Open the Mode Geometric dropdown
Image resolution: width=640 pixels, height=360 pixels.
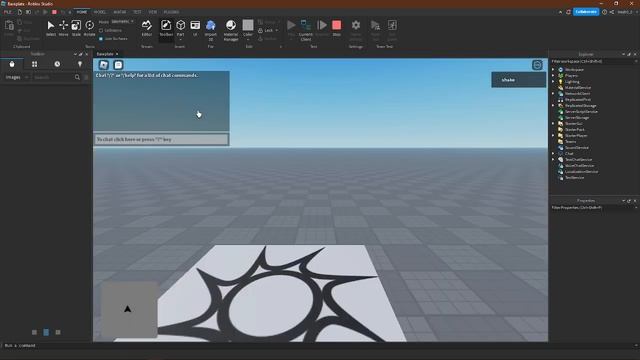click(123, 22)
